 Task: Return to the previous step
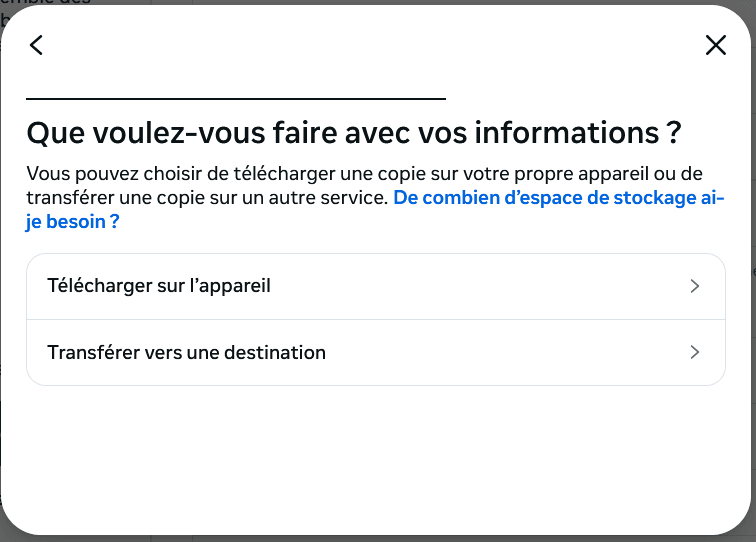click(x=36, y=45)
